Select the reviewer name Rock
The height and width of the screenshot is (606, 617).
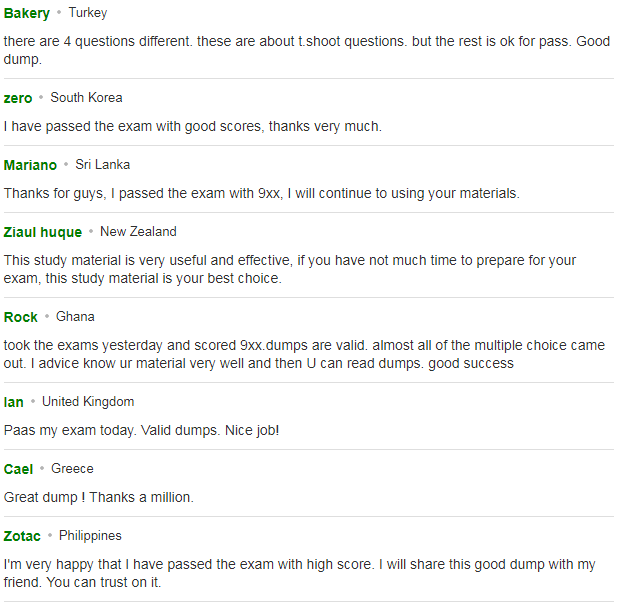(20, 317)
